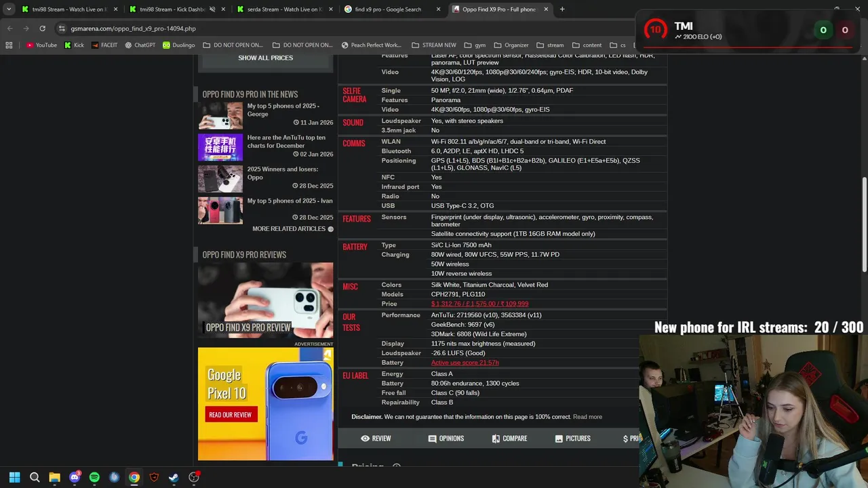Click the SHOW ALL PRICES button

[265, 58]
